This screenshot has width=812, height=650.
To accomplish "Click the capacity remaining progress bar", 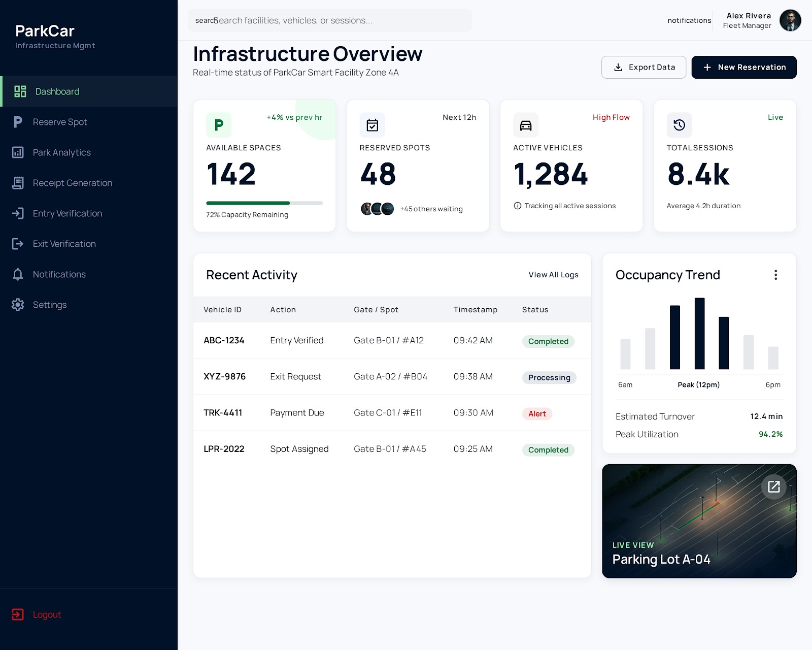I will (264, 203).
